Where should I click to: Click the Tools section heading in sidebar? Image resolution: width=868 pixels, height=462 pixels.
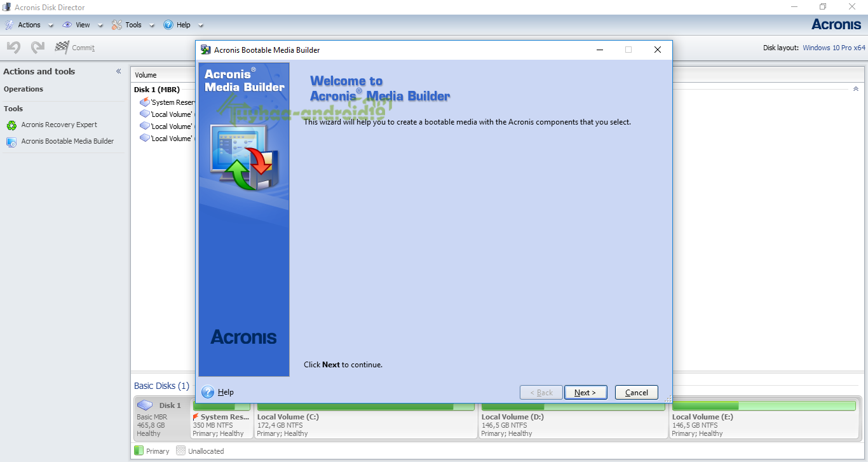tap(13, 109)
